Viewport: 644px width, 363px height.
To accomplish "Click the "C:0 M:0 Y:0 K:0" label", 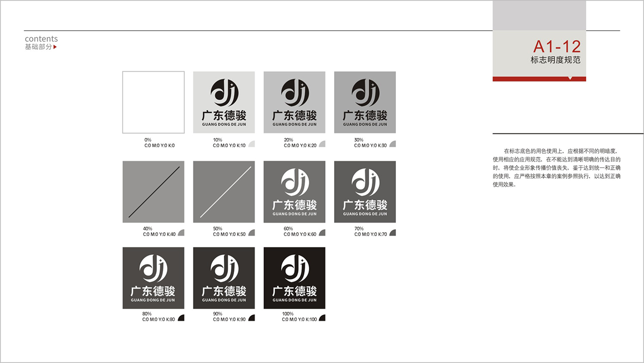I will tap(159, 146).
